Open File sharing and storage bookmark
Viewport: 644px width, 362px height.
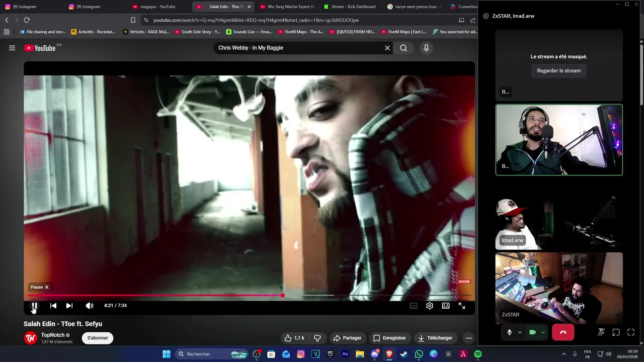(43, 32)
